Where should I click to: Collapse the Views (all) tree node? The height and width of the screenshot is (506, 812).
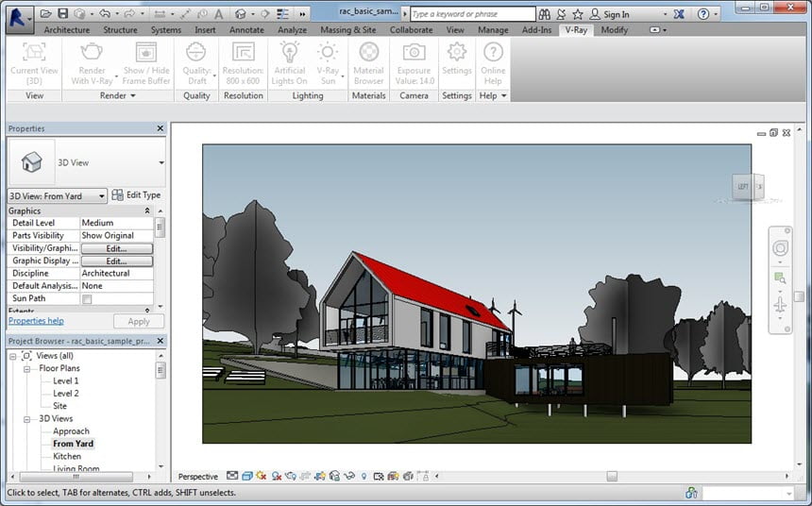[x=13, y=356]
